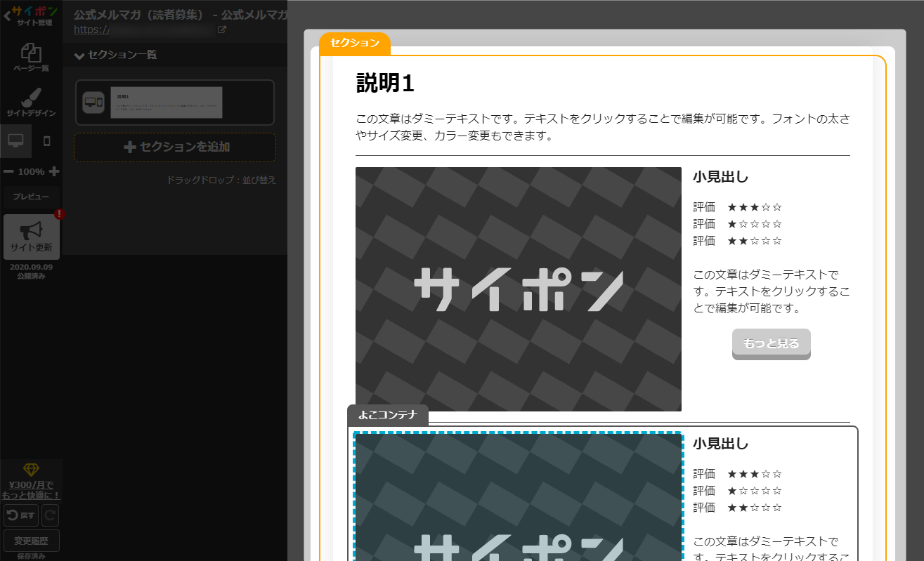Click first block's one-star 評価 row

point(737,224)
